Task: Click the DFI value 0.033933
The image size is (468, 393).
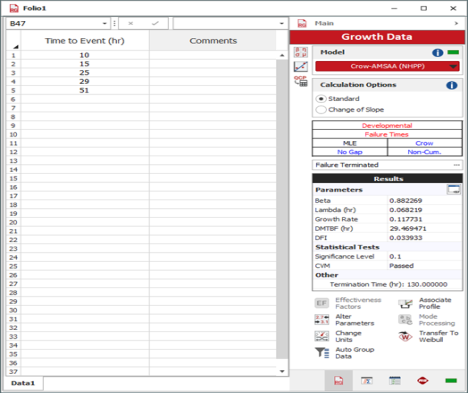Action: (406, 238)
